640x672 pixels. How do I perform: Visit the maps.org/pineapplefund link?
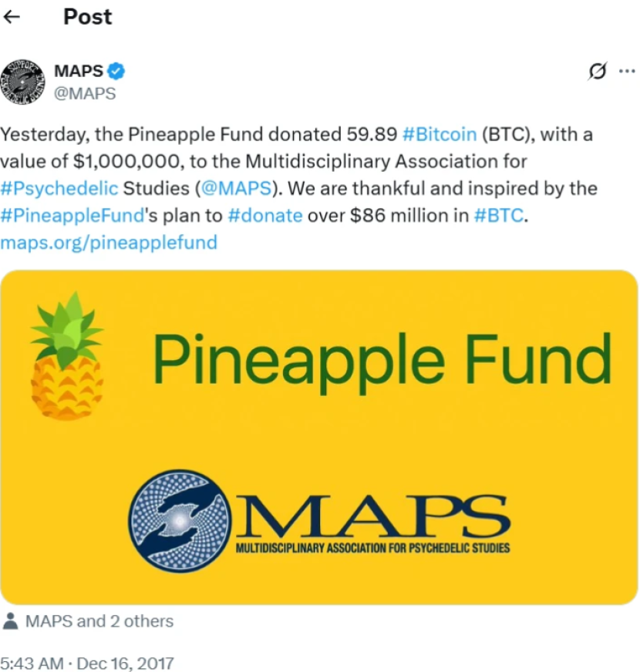109,242
